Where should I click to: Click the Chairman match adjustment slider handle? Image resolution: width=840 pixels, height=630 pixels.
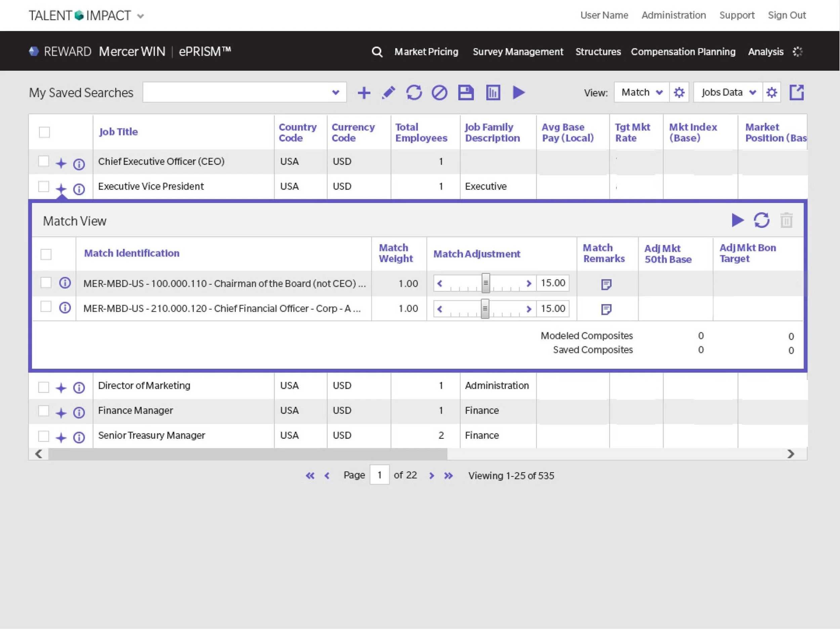coord(485,283)
